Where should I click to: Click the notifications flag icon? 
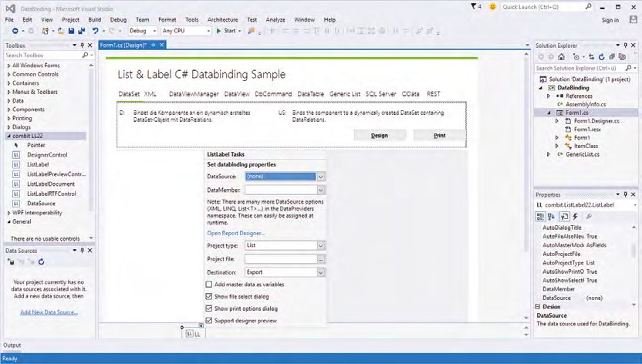tap(474, 6)
